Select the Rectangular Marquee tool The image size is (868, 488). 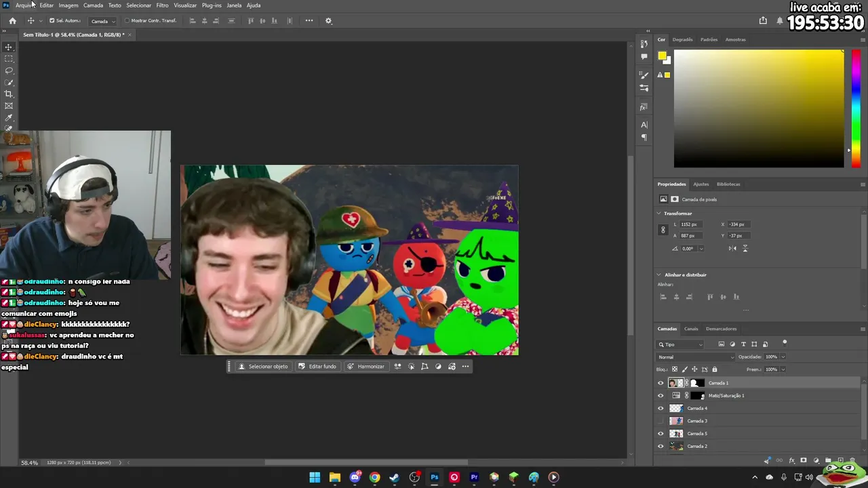(9, 59)
